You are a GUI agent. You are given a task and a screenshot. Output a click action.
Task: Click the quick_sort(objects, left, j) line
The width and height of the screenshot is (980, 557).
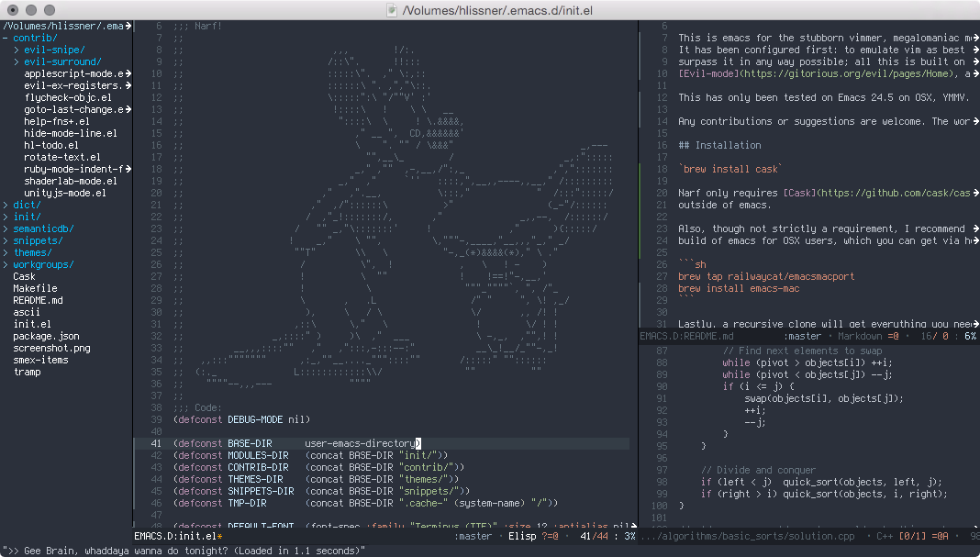coord(821,482)
